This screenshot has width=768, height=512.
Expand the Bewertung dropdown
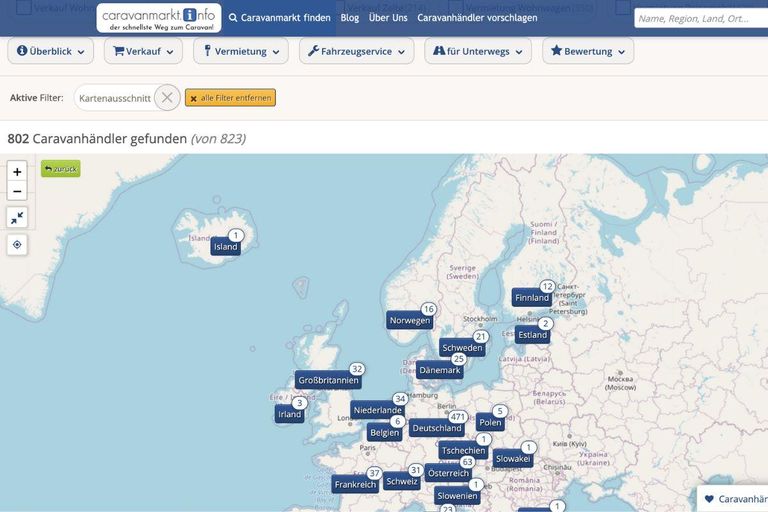tap(587, 51)
